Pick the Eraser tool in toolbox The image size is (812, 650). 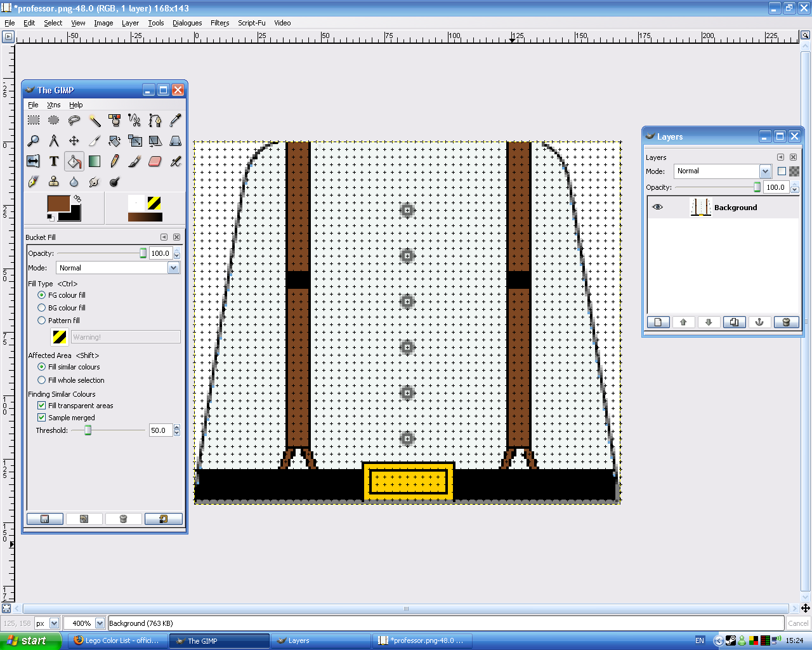[x=155, y=161]
